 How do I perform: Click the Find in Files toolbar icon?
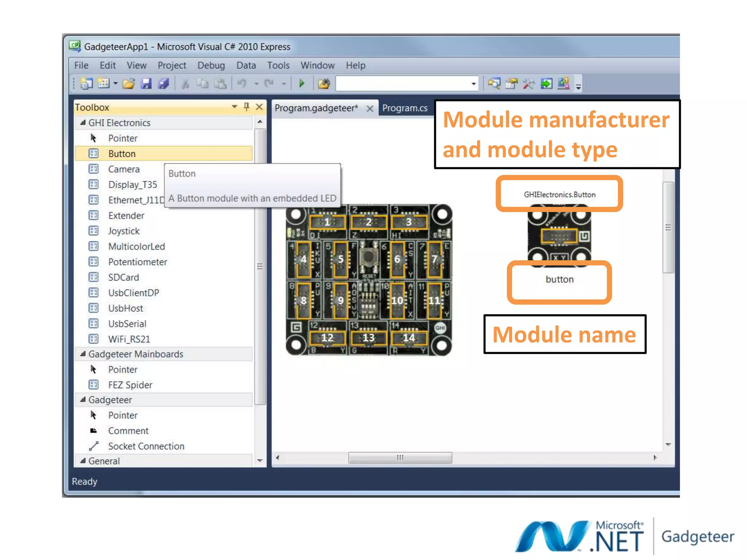click(x=324, y=84)
